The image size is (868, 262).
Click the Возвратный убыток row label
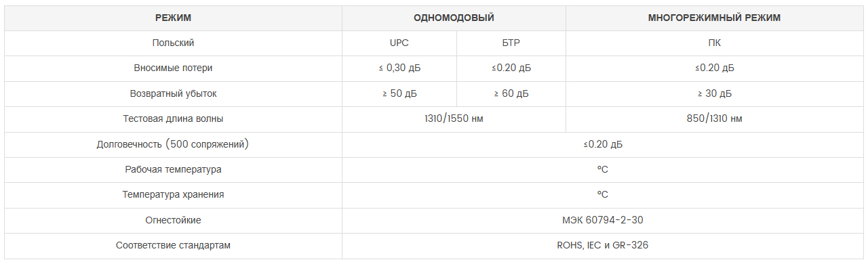click(x=173, y=93)
